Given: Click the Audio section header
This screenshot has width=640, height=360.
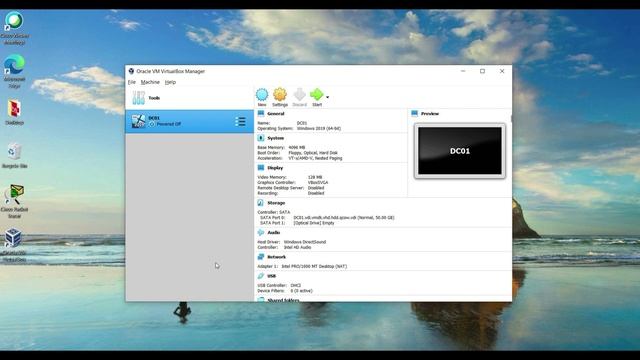Looking at the screenshot, I should tap(273, 233).
